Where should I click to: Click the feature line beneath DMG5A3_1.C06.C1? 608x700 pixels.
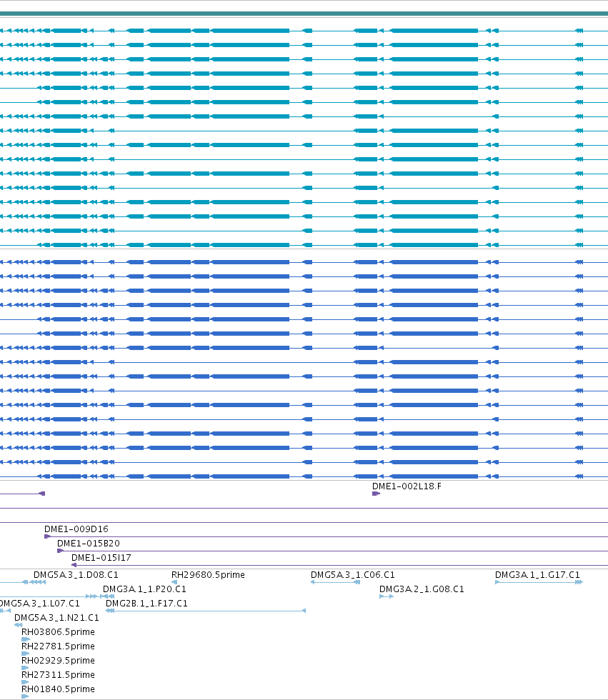tap(335, 581)
